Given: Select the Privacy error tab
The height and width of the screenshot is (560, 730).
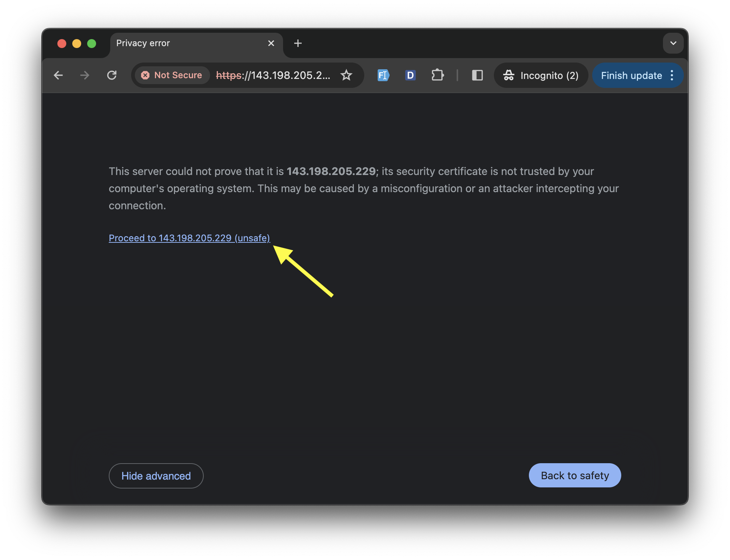Looking at the screenshot, I should pyautogui.click(x=186, y=44).
